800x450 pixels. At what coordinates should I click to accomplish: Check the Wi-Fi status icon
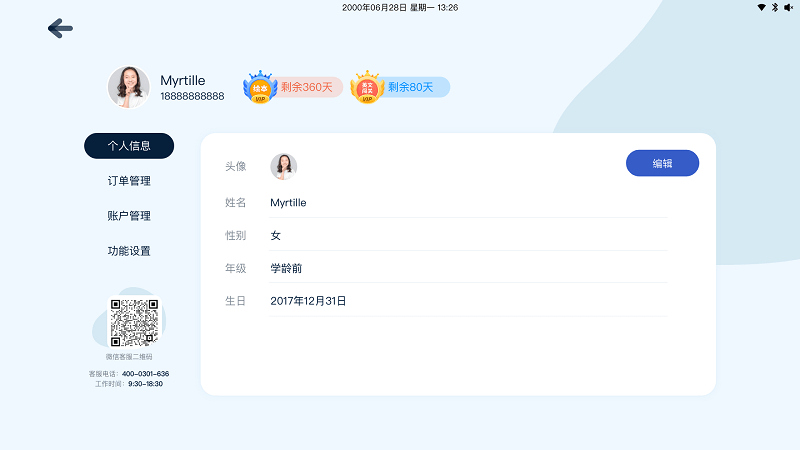click(x=761, y=7)
